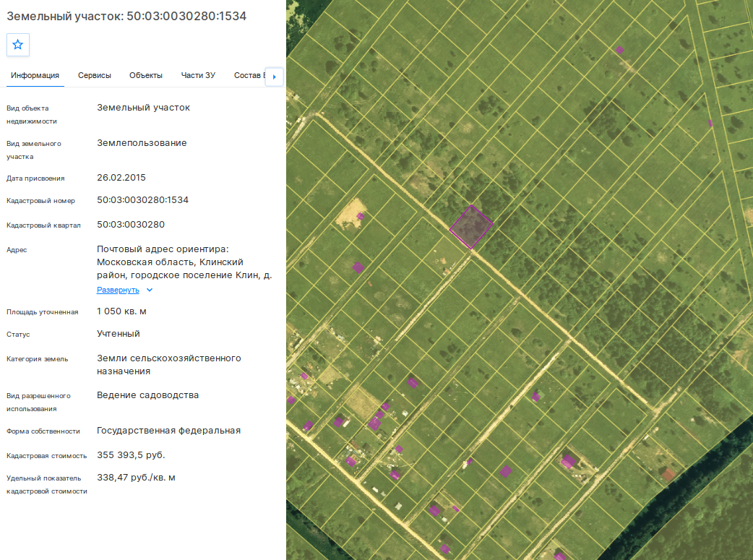Viewport: 753px width, 560px height.
Task: Select cadastral number value 50:03:0030280:1534
Action: [142, 200]
